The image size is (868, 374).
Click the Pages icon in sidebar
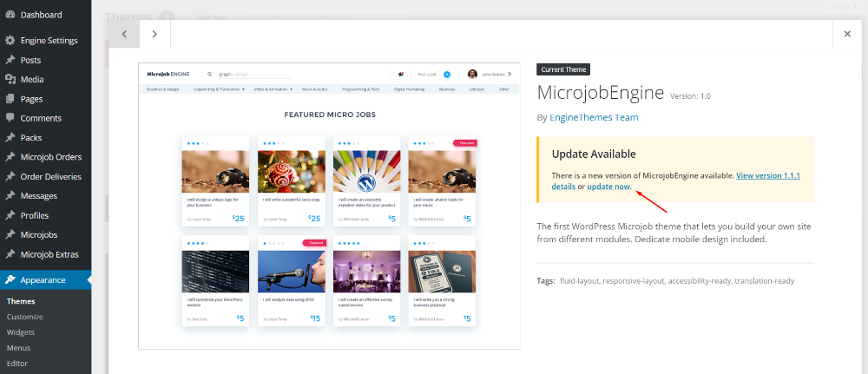coord(10,99)
